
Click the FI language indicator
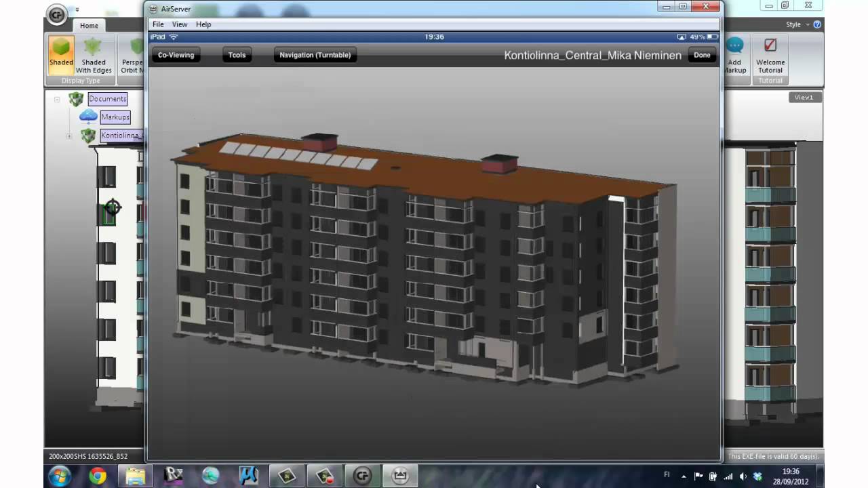tap(667, 475)
